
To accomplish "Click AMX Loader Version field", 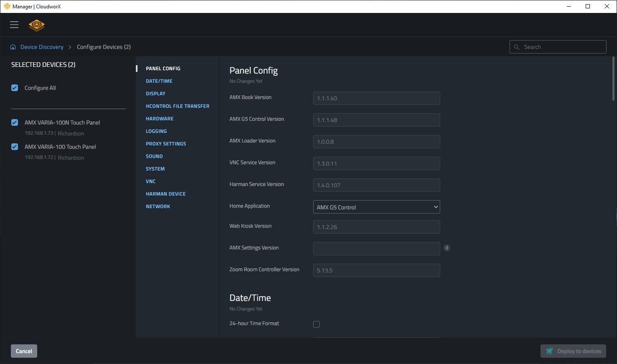I will coord(376,142).
